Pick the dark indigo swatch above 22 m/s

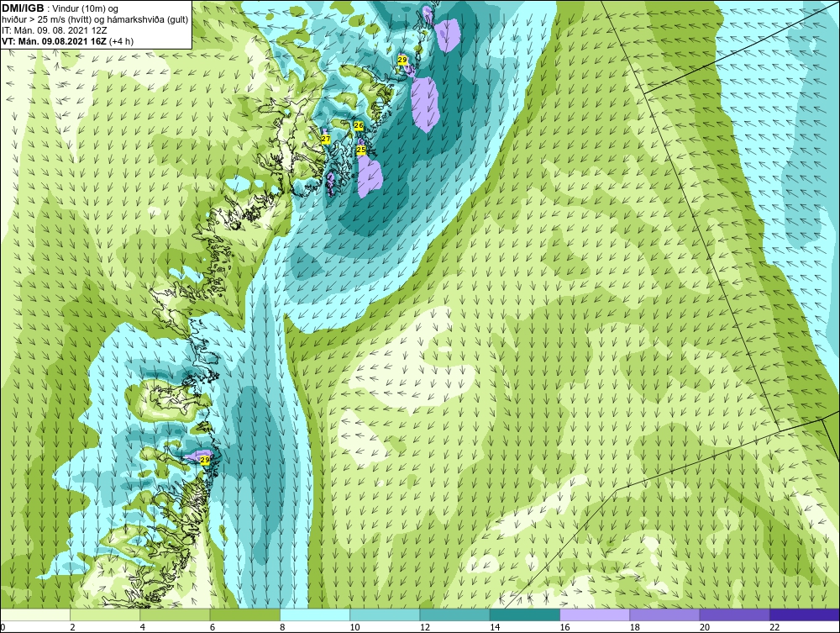(805, 615)
